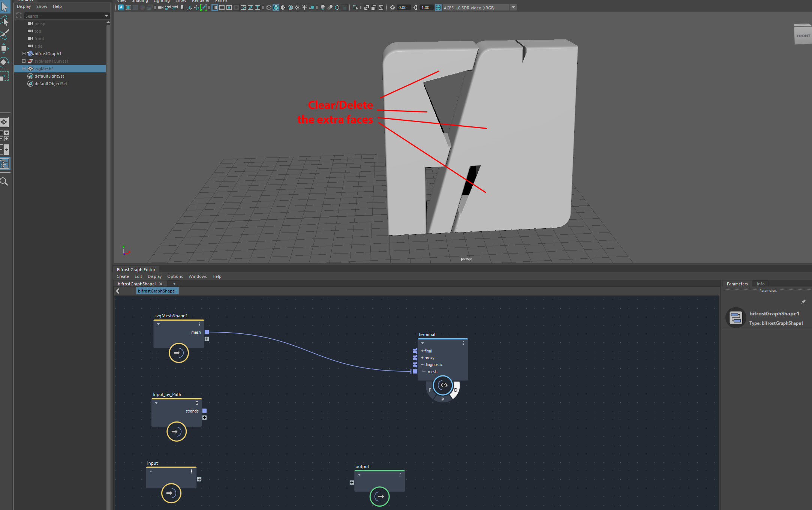
Task: Select the Move tool in the left toolbox
Action: click(4, 48)
